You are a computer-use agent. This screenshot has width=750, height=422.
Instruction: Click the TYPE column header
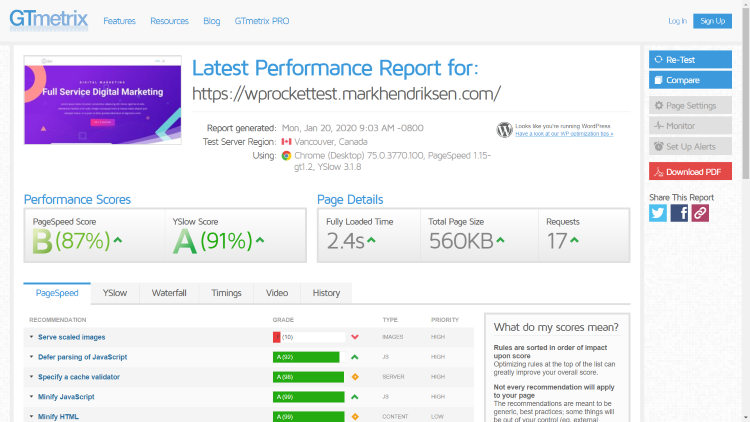(x=390, y=320)
